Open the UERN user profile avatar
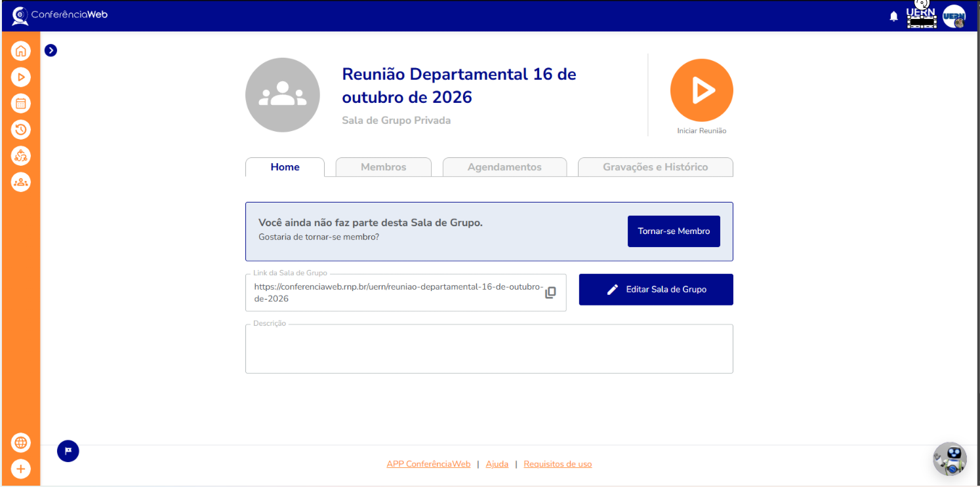This screenshot has height=487, width=980. pos(954,16)
